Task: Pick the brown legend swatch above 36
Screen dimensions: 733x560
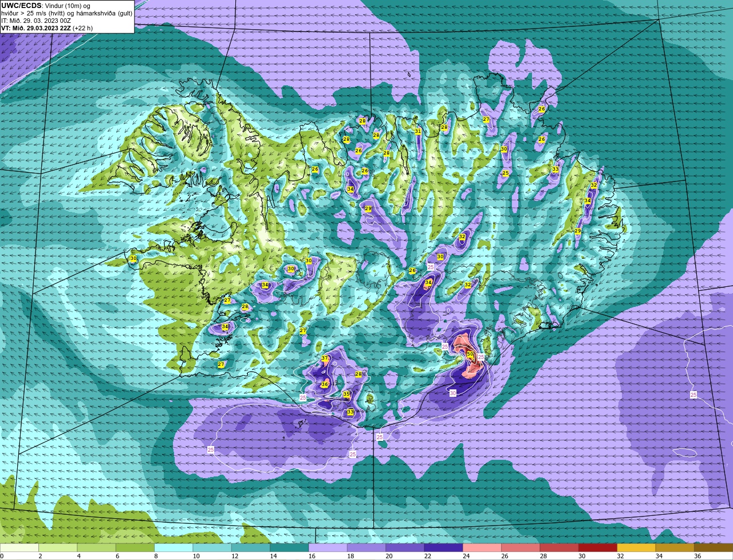Action: point(714,548)
